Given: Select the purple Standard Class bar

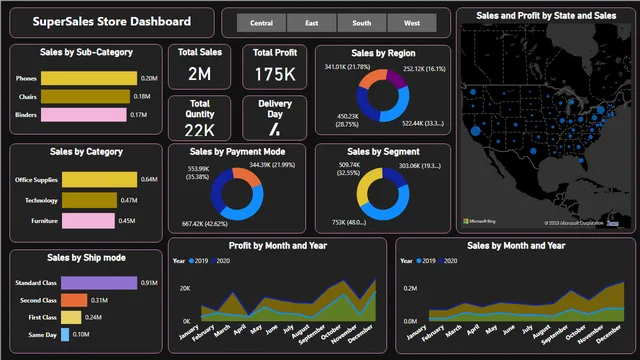Looking at the screenshot, I should pyautogui.click(x=99, y=283).
